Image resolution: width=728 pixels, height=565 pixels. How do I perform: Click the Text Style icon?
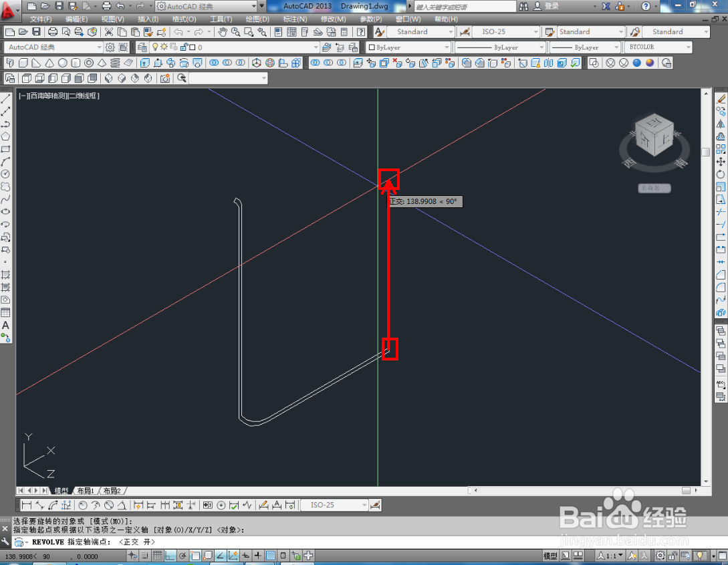pos(379,31)
